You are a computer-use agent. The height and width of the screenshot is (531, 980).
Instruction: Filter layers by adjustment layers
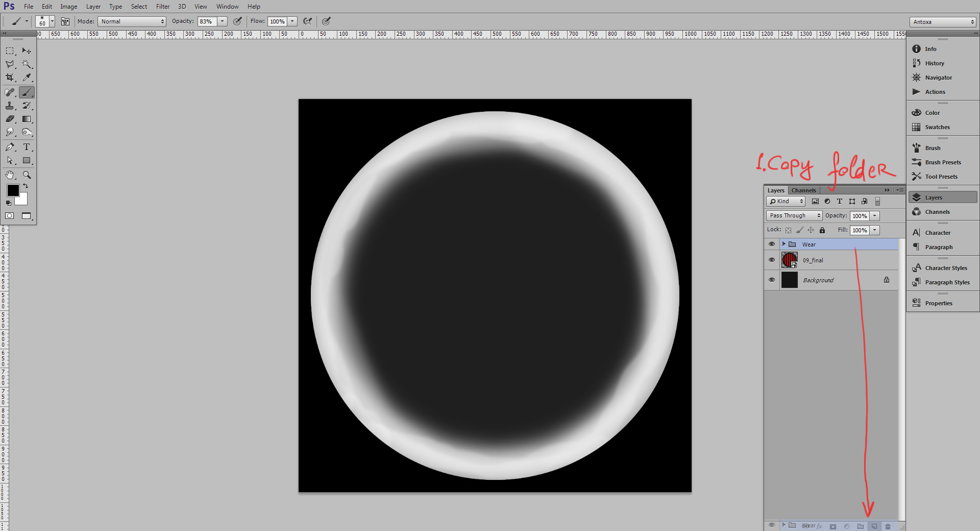(827, 201)
